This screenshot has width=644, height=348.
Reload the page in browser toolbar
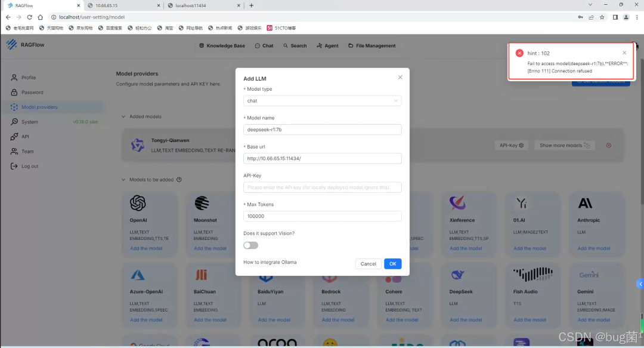pos(30,17)
